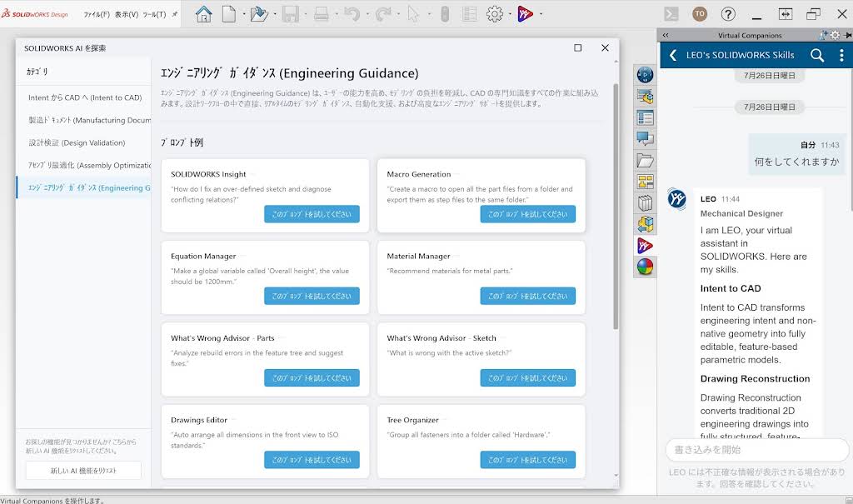Open the speech bubbles task pane tab
The width and height of the screenshot is (853, 504).
pyautogui.click(x=646, y=139)
